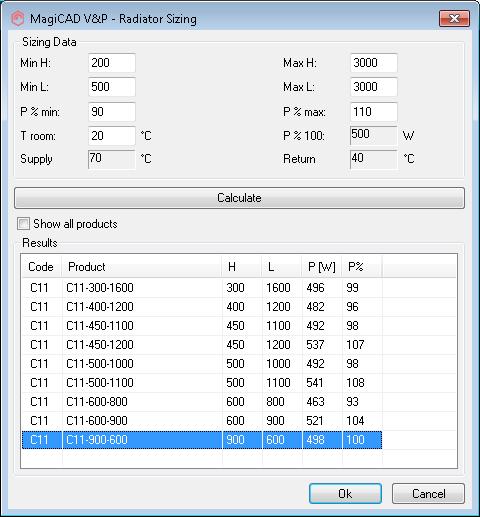The height and width of the screenshot is (517, 480).
Task: Focus the Max H input field
Action: (374, 63)
